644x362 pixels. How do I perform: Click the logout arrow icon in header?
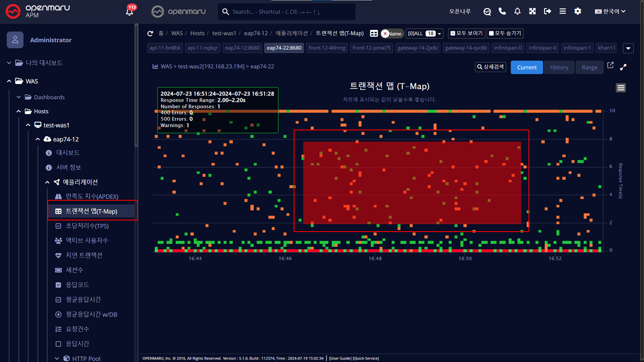click(x=547, y=12)
